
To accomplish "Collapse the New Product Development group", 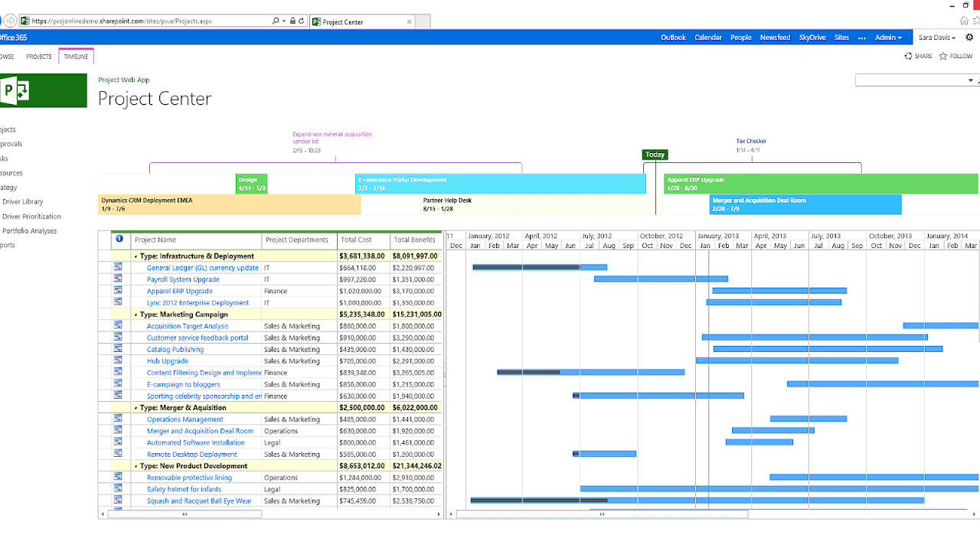I will (136, 466).
